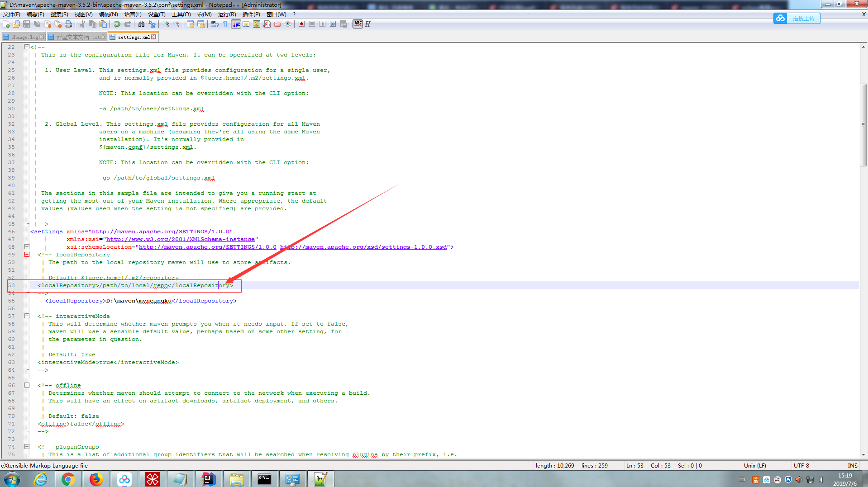Save the current document via toolbar
The height and width of the screenshot is (487, 868).
(x=27, y=24)
